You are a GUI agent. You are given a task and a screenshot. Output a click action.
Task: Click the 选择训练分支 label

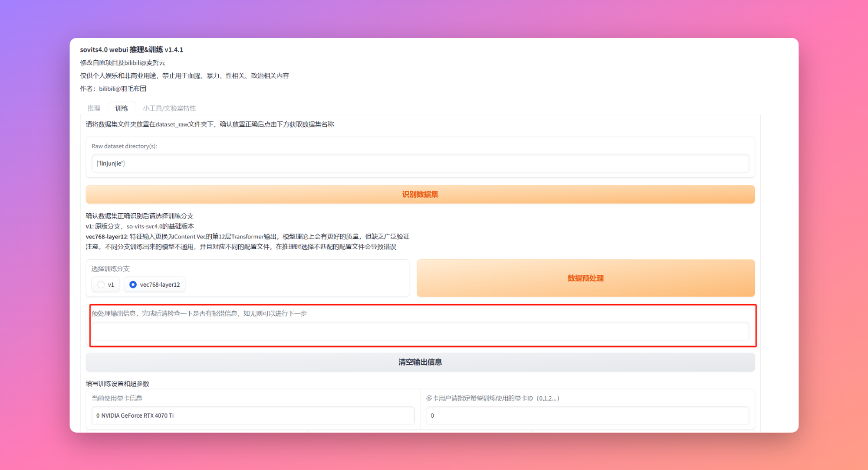point(110,269)
